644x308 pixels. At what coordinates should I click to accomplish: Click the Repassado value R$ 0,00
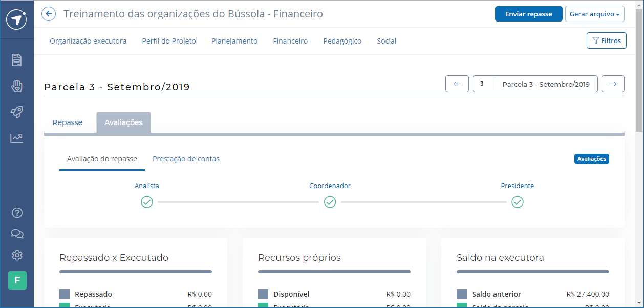(x=200, y=294)
